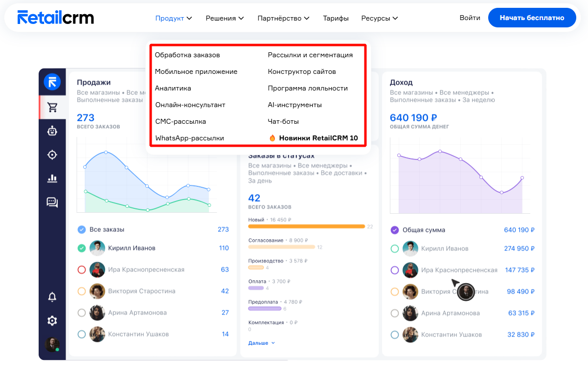Open the bar chart analytics icon in sidebar
Screen dimensions: 588x381
[x=52, y=178]
